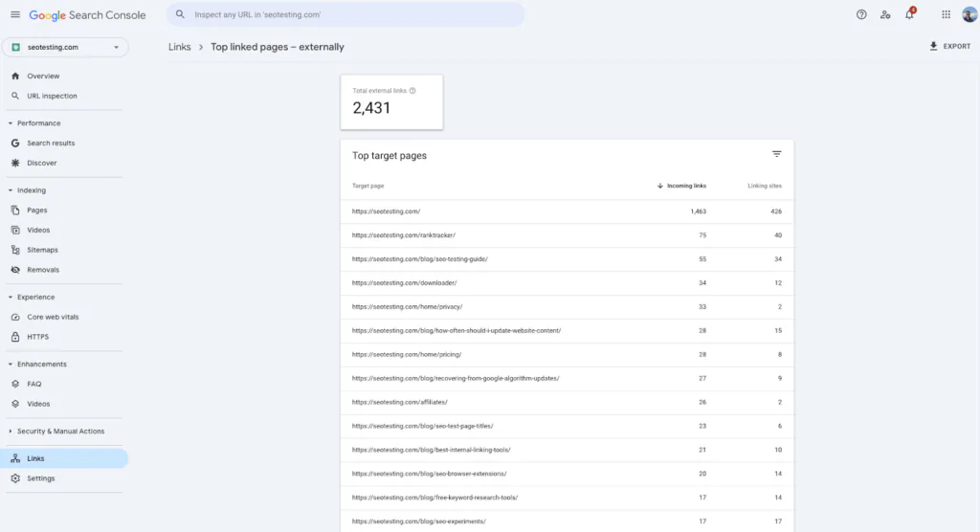Collapse the Indexing section
Image resolution: width=980 pixels, height=532 pixels.
[10, 190]
